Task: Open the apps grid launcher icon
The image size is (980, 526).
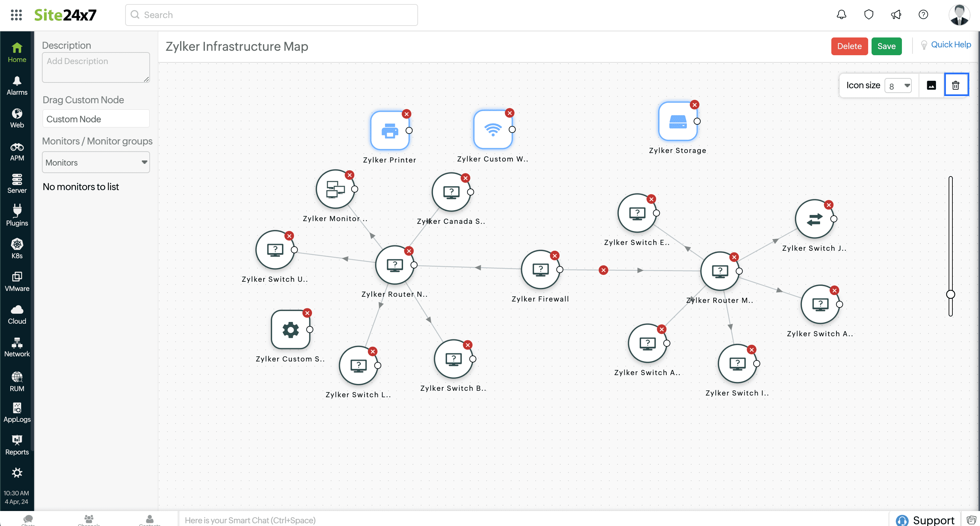Action: click(16, 15)
